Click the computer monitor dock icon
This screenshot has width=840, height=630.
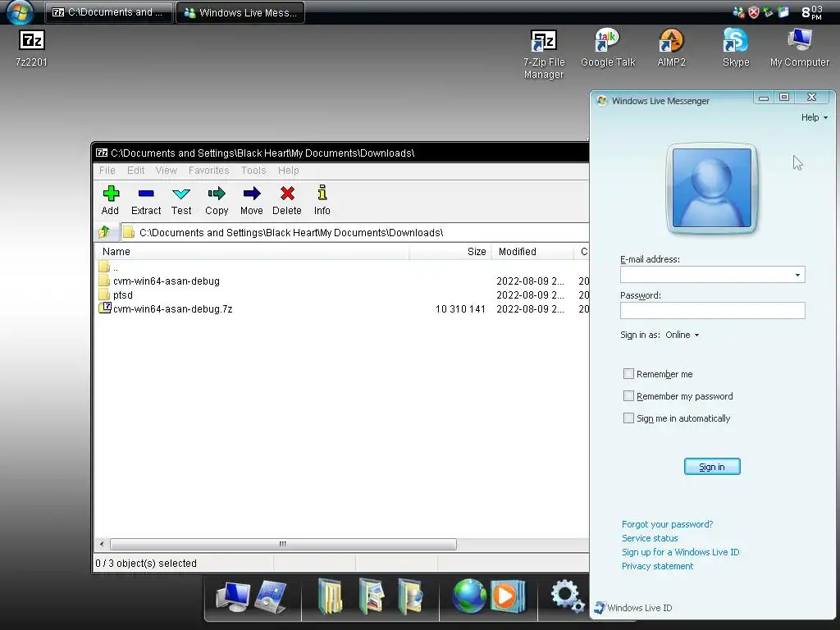pos(232,597)
